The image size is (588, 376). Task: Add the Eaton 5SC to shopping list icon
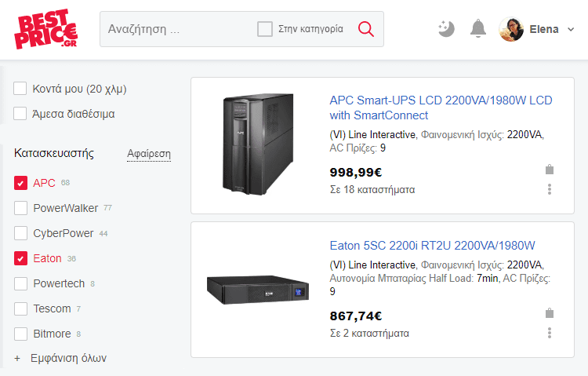click(x=550, y=313)
